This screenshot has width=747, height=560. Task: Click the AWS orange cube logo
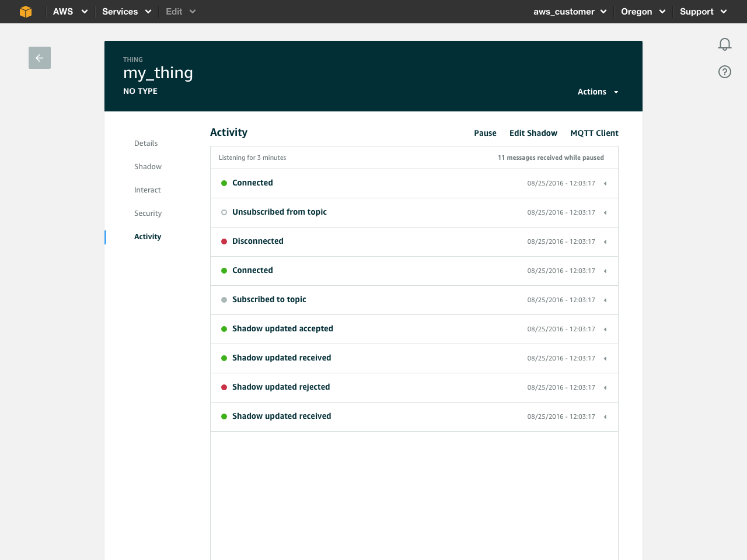[26, 12]
